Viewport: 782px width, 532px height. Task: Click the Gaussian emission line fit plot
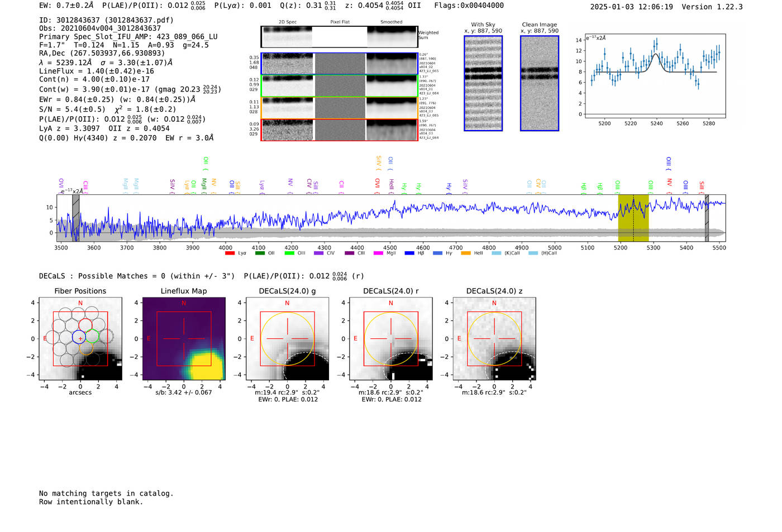click(x=655, y=76)
